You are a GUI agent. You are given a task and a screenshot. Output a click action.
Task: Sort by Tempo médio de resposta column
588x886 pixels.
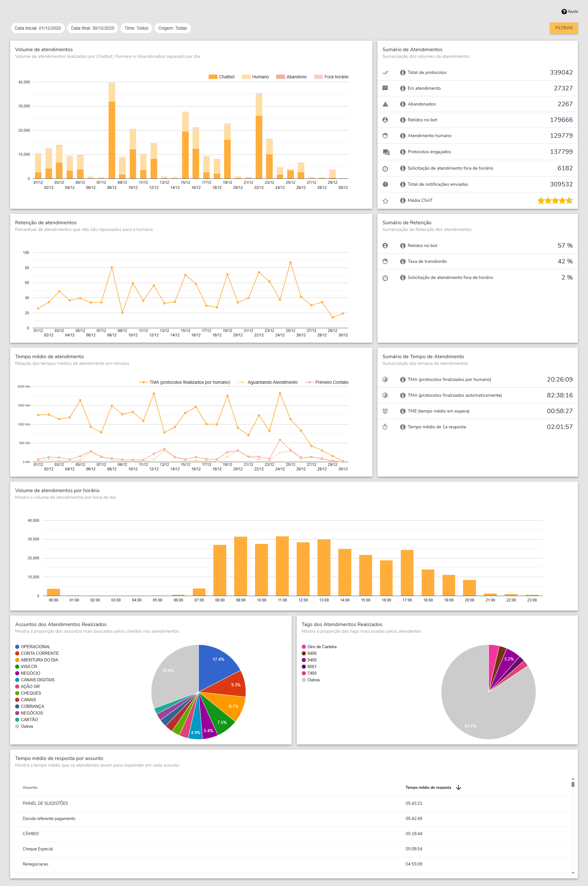(433, 787)
